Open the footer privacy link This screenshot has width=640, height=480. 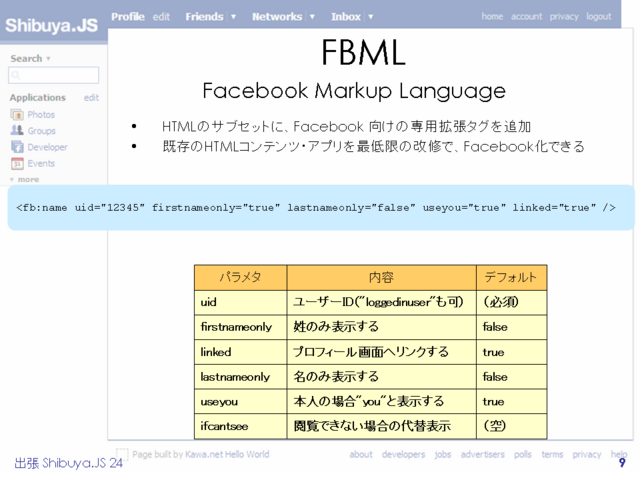pyautogui.click(x=587, y=455)
